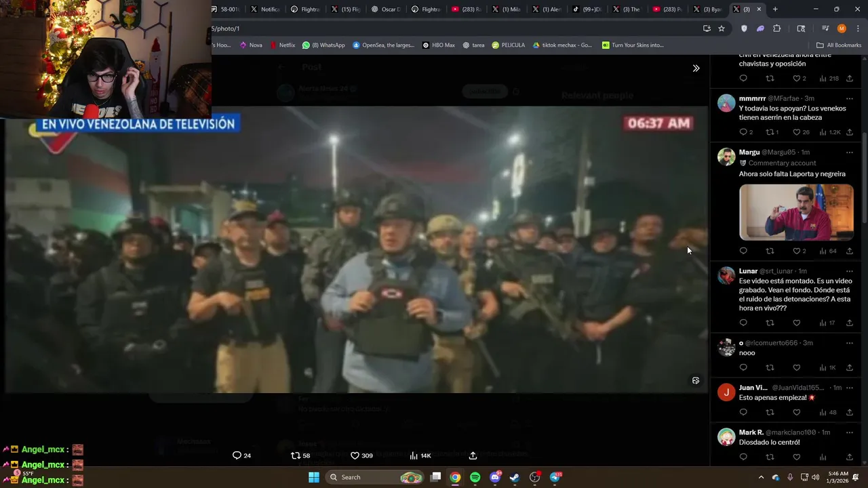Open the WhatsApp bookmark
868x488 pixels.
pos(323,45)
